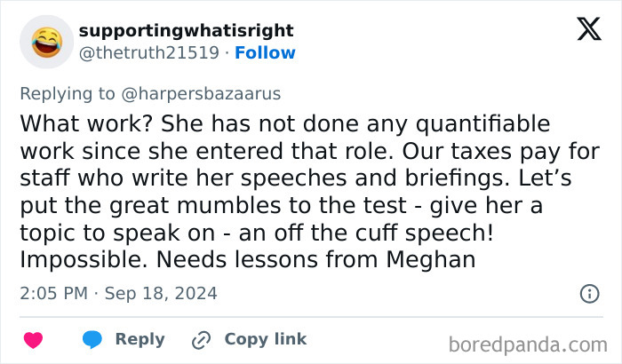This screenshot has width=622, height=364.
Task: Click the chain link icon
Action: (201, 339)
